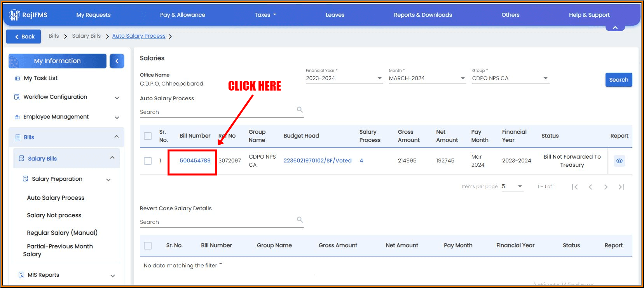Tick the select-all checkbox in Revert Case table
The width and height of the screenshot is (644, 288).
148,246
